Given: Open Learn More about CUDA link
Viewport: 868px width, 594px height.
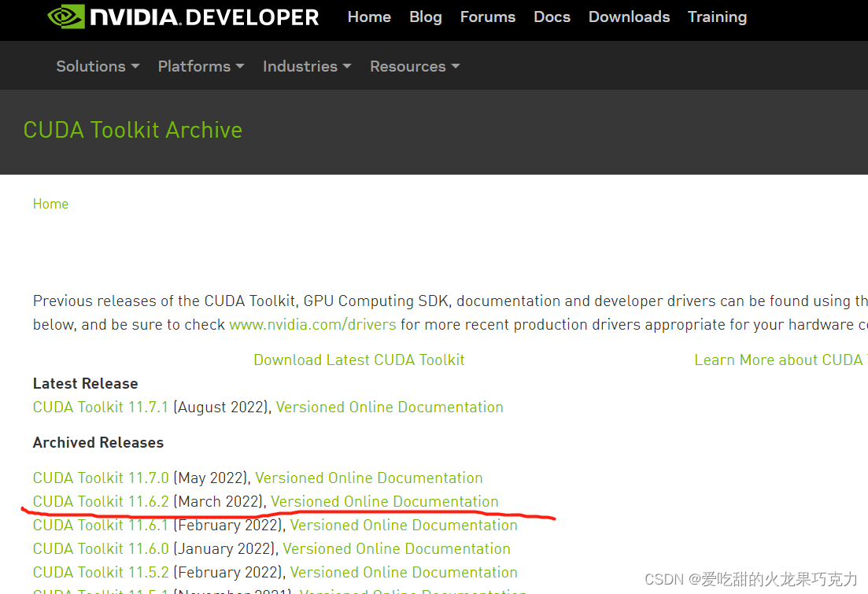Looking at the screenshot, I should tap(781, 360).
